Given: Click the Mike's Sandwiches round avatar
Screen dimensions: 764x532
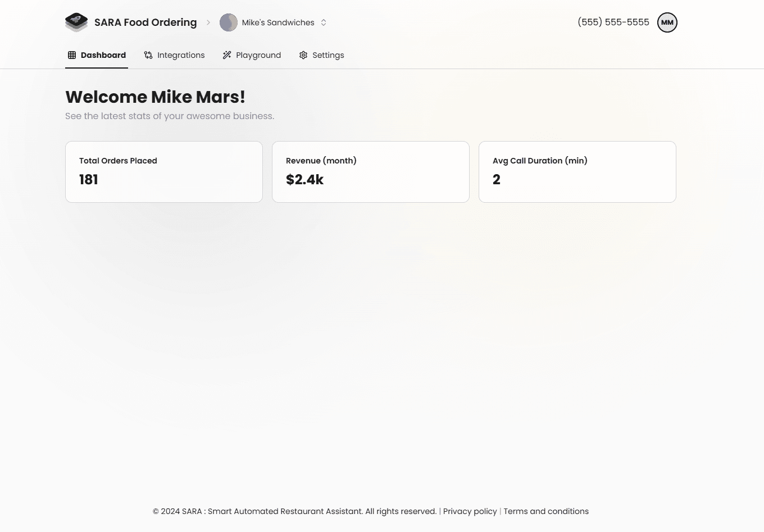Looking at the screenshot, I should coord(229,22).
